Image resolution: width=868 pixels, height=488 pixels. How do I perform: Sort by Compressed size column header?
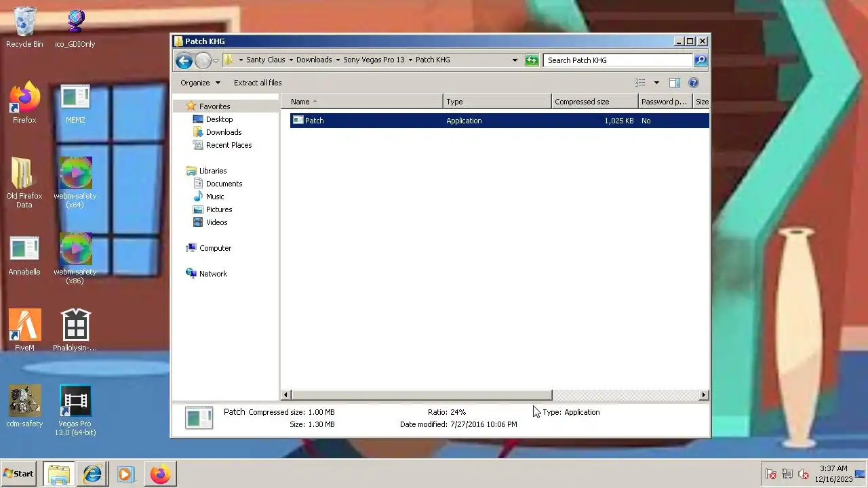(595, 102)
